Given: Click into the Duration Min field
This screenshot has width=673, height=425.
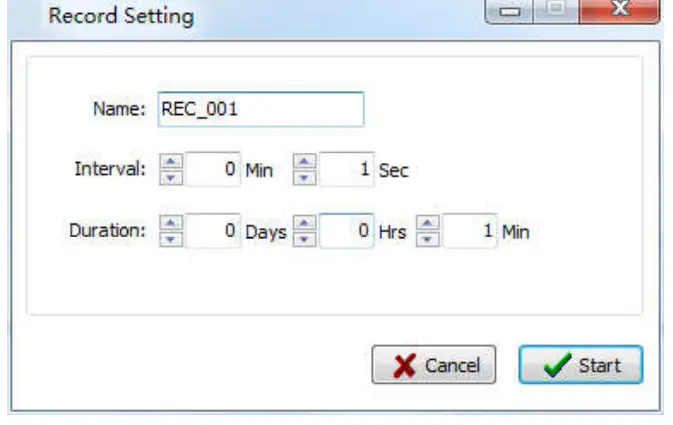Looking at the screenshot, I should [470, 231].
